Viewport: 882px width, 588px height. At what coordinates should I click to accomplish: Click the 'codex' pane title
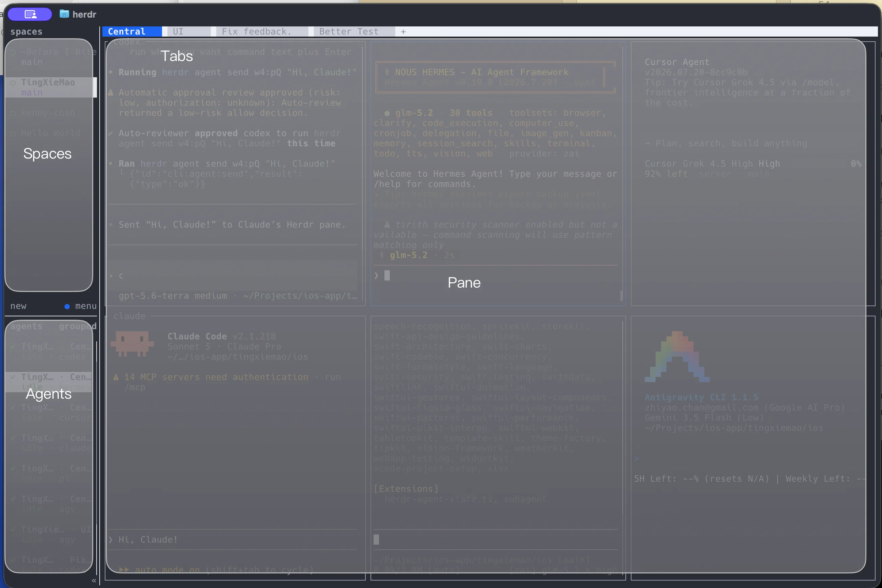click(126, 42)
